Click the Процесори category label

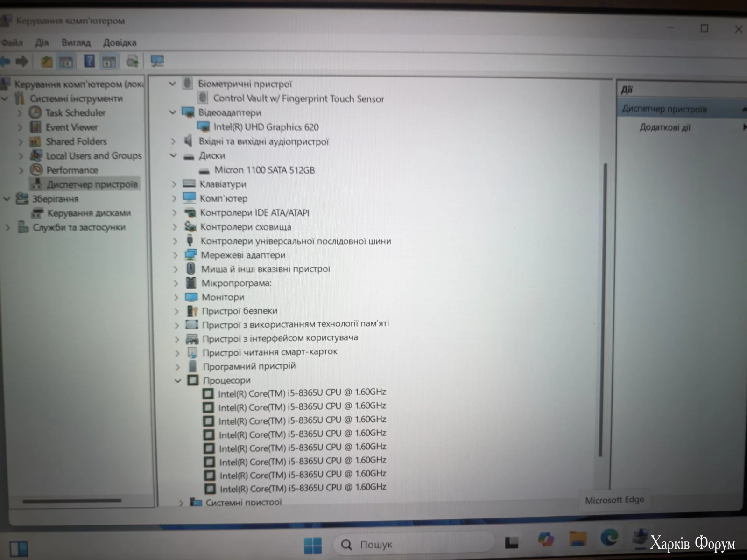(226, 380)
